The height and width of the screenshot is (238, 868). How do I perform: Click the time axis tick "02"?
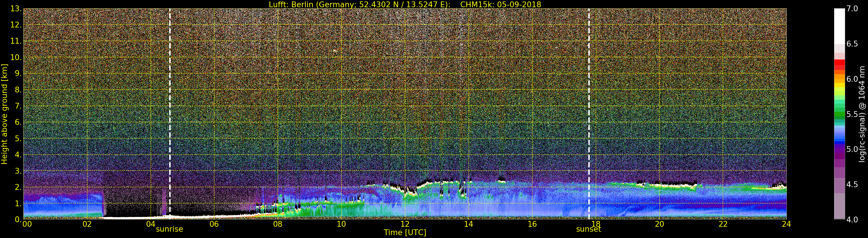point(87,224)
